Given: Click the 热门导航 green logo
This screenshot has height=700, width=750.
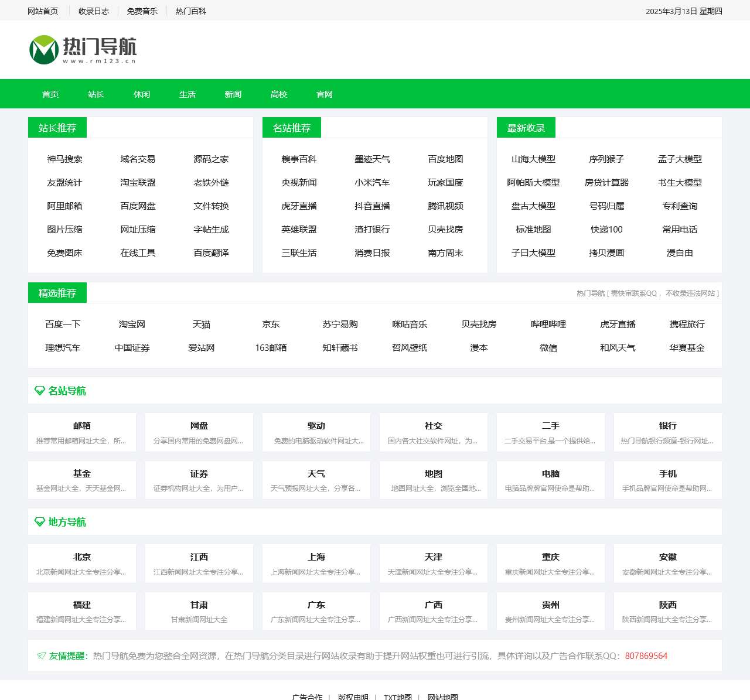Looking at the screenshot, I should [x=83, y=50].
